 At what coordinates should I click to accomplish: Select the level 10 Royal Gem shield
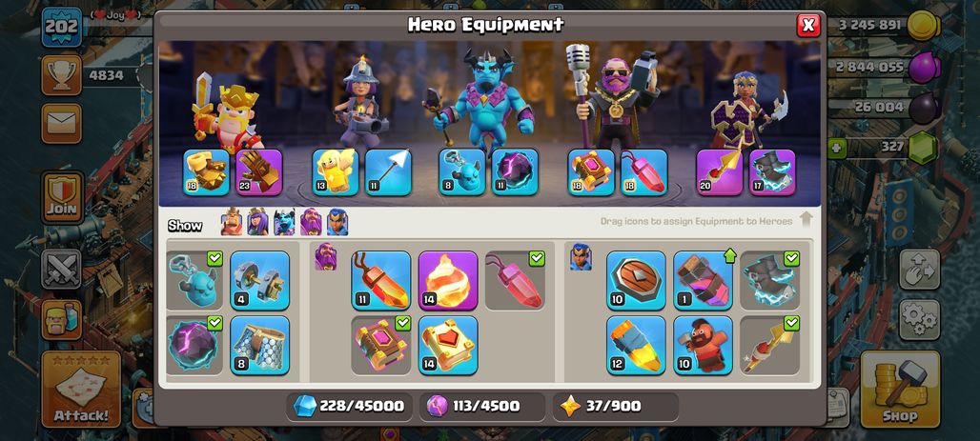636,280
